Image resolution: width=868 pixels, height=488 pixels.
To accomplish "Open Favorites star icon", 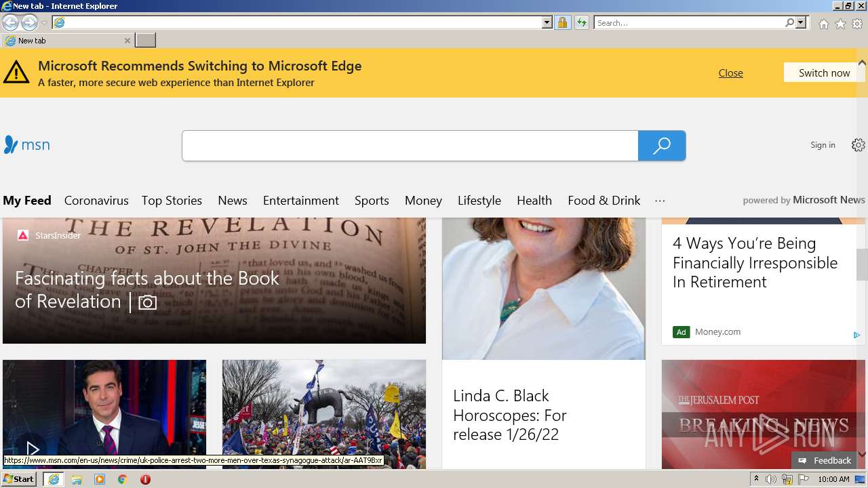I will tap(840, 24).
